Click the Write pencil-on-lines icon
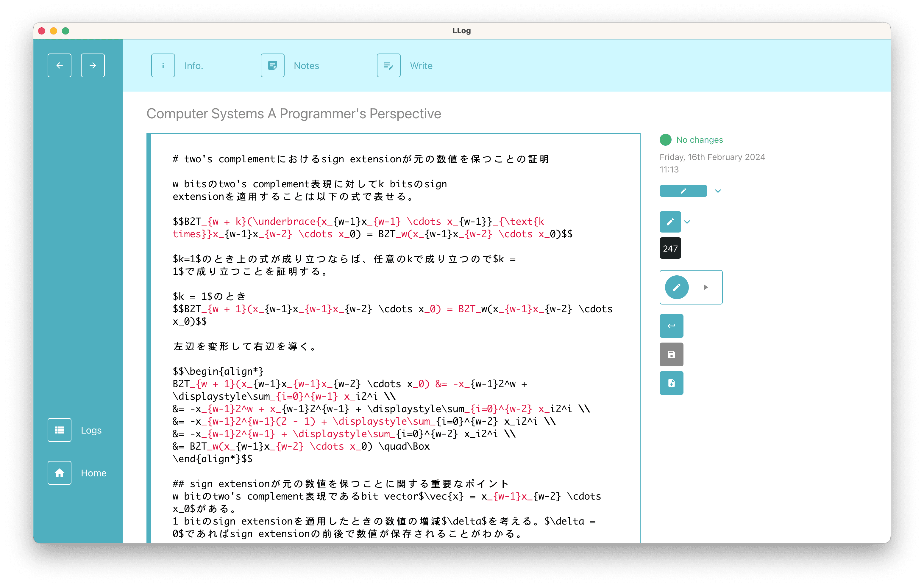The height and width of the screenshot is (587, 924). (x=388, y=65)
